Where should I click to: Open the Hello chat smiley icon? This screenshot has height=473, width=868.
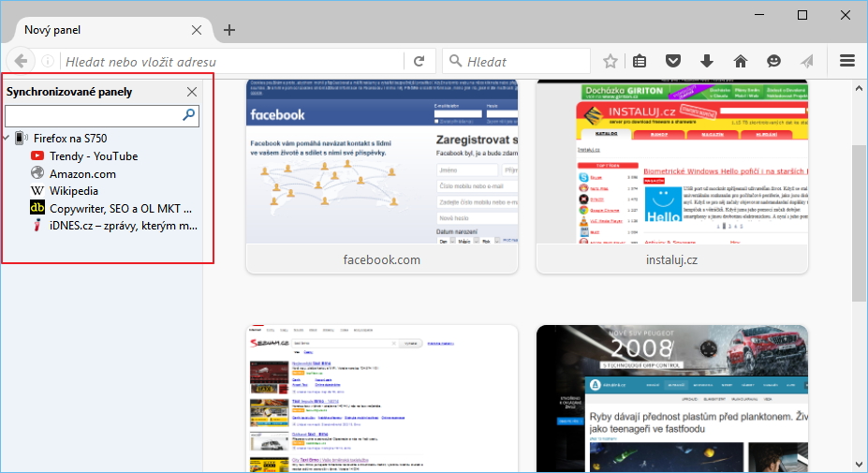pos(773,61)
